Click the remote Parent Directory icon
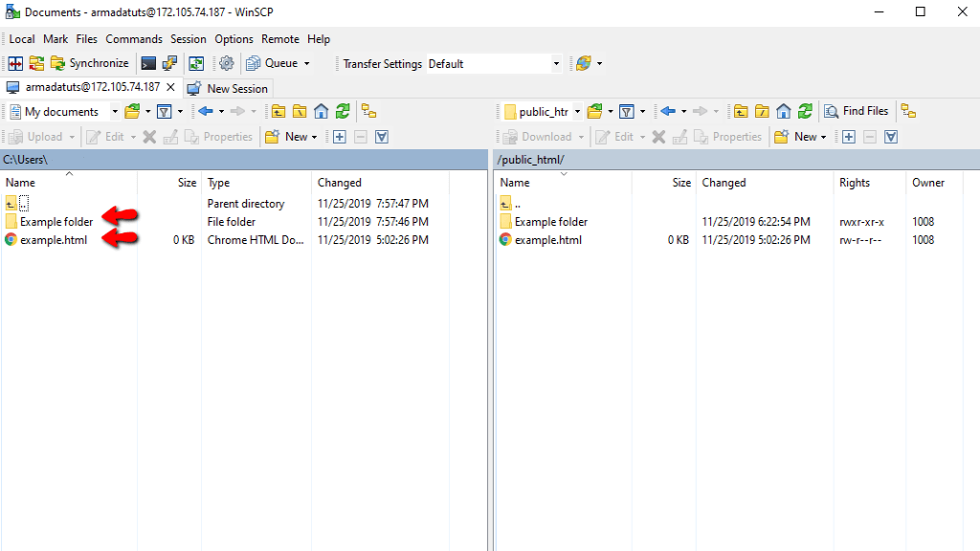Viewport: 980px width, 551px height. [741, 112]
